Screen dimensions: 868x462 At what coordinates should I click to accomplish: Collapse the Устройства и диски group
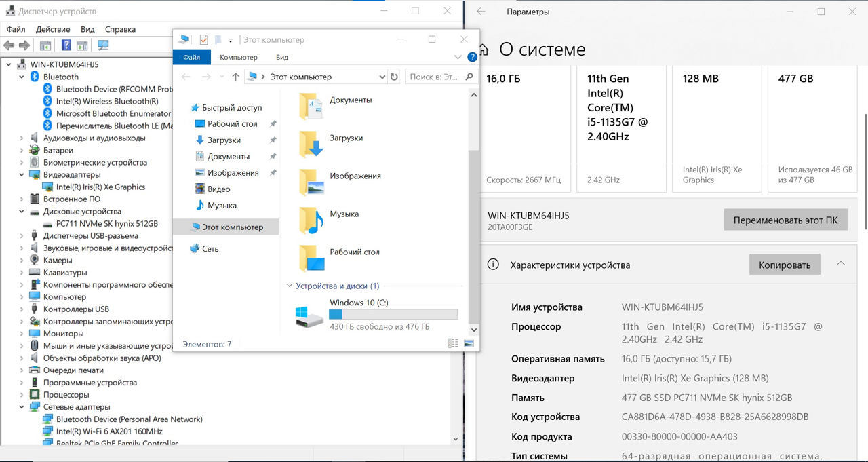(x=290, y=286)
